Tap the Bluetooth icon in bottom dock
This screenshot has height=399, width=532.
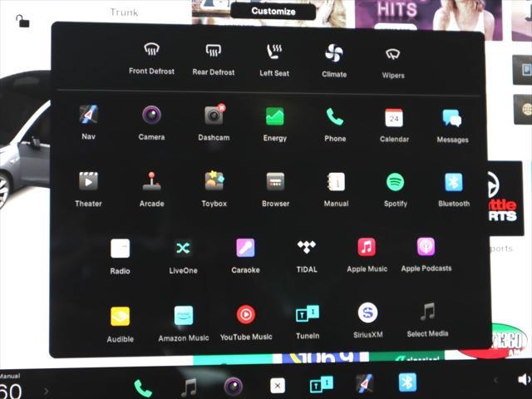tap(407, 382)
